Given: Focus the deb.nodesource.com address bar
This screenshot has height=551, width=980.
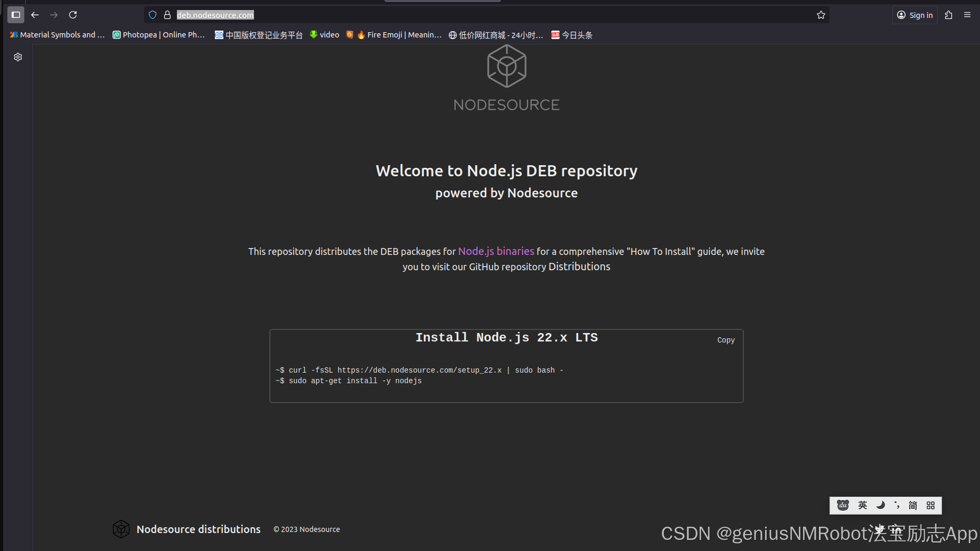Looking at the screenshot, I should point(486,15).
